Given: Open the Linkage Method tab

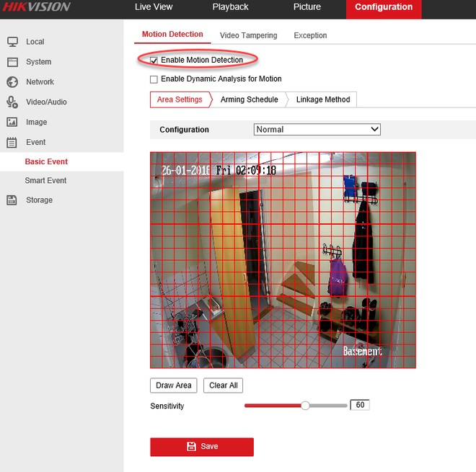Looking at the screenshot, I should [322, 99].
